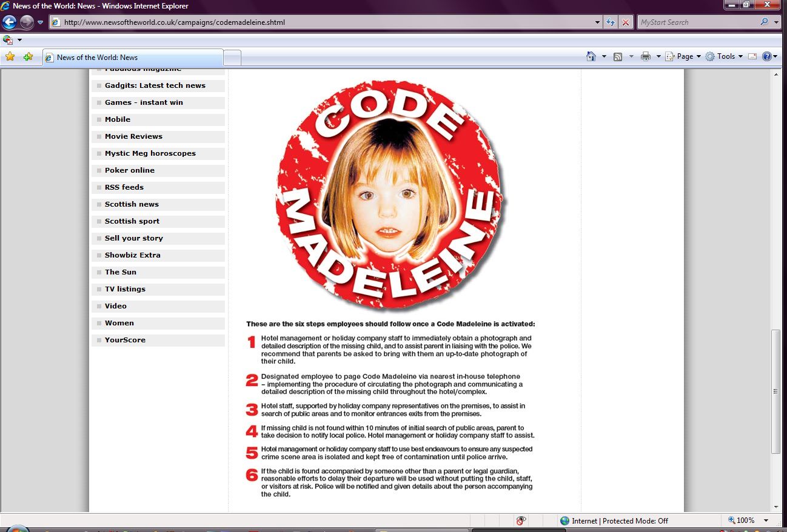Expand the address bar history dropdown

598,22
